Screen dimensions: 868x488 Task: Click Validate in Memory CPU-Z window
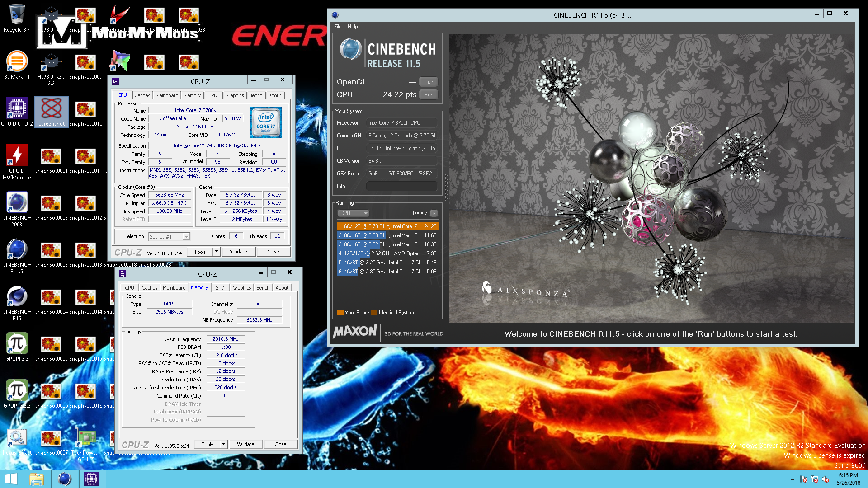[x=245, y=444]
